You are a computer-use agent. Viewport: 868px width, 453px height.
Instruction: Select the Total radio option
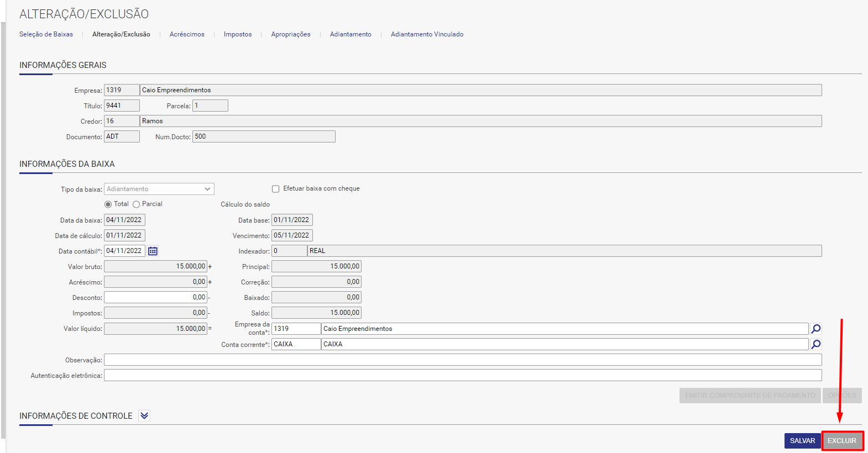click(108, 204)
